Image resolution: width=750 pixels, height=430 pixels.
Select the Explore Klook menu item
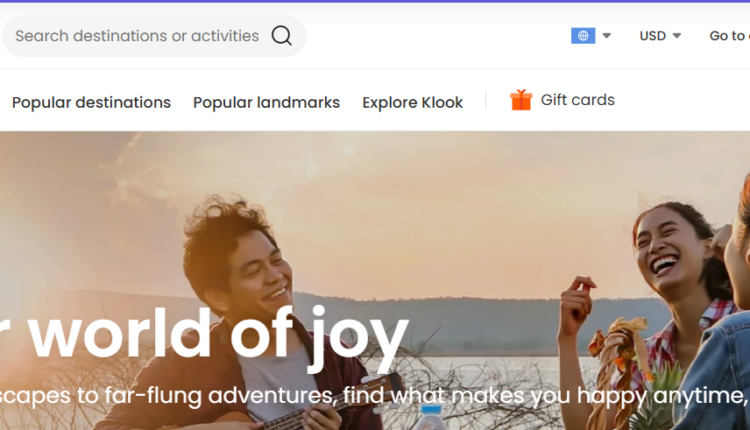[412, 102]
